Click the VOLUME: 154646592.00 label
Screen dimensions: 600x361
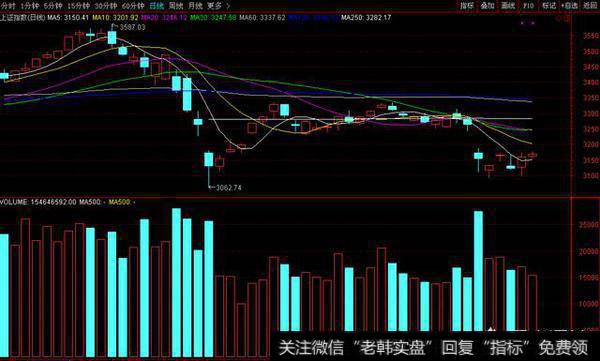[38, 202]
